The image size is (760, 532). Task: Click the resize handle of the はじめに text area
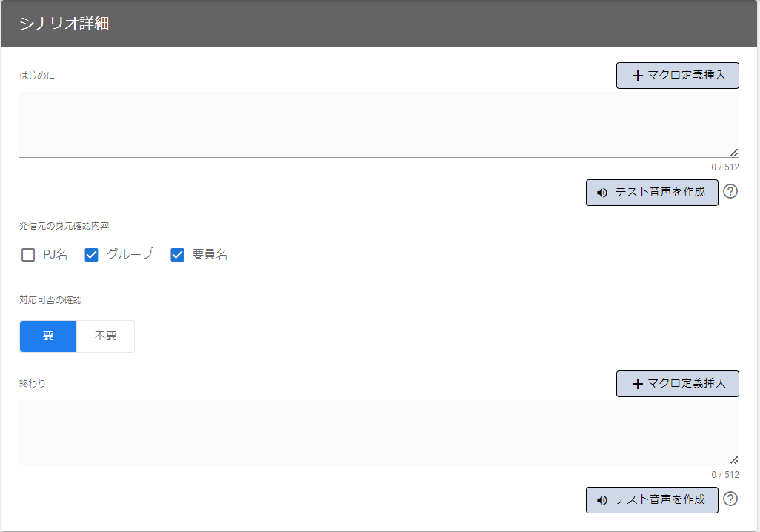point(733,152)
